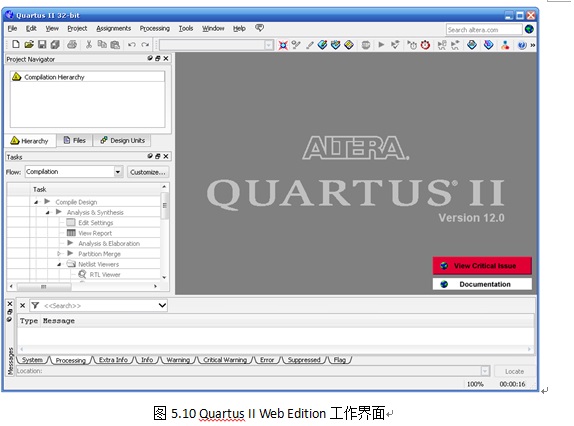Viewport: 574px width, 426px height.
Task: Switch to the Design Units tab
Action: point(123,141)
